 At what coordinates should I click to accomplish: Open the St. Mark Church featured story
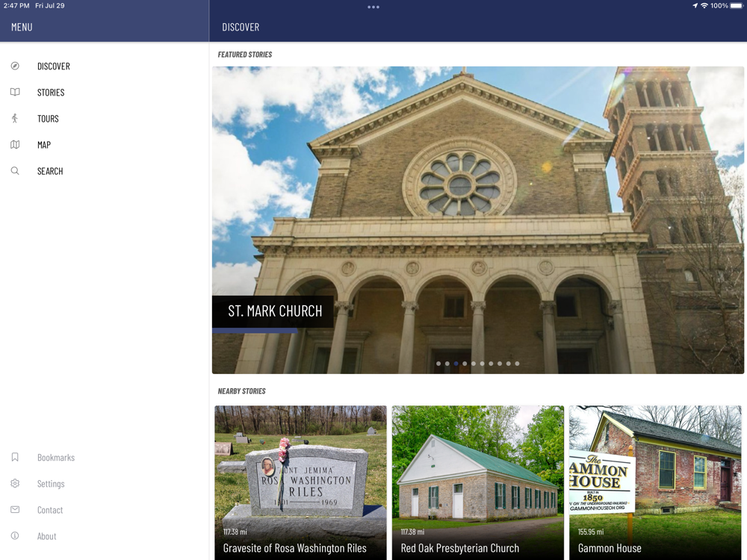[478, 220]
